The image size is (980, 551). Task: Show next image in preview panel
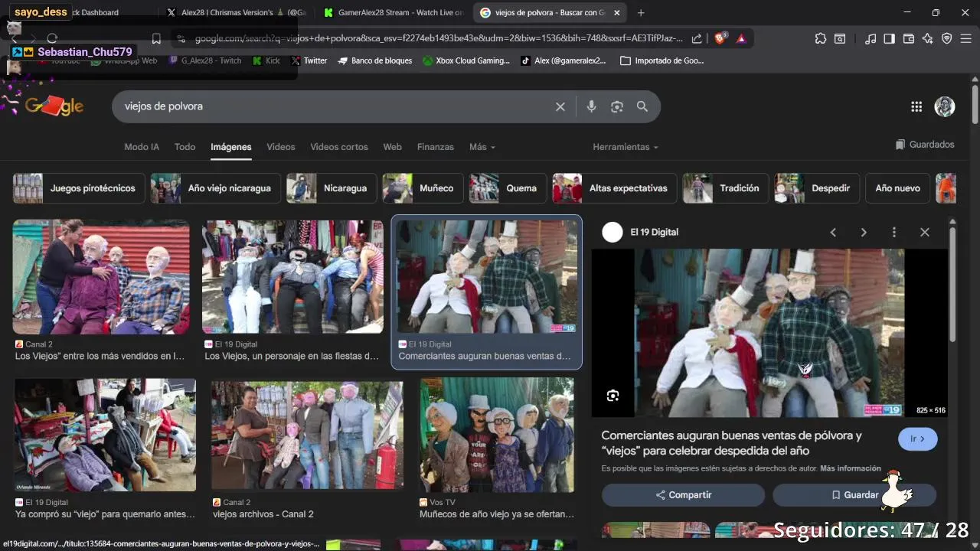pos(864,232)
